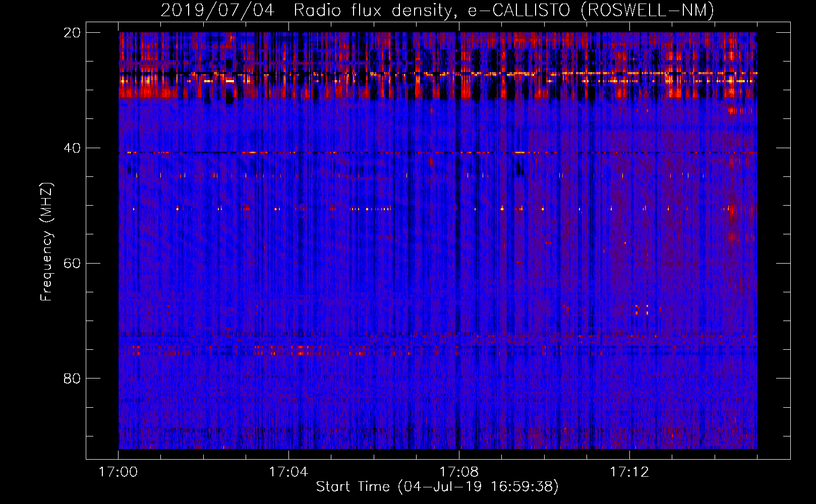Click the "Frequency (MHZ)" y-axis label

[x=46, y=242]
